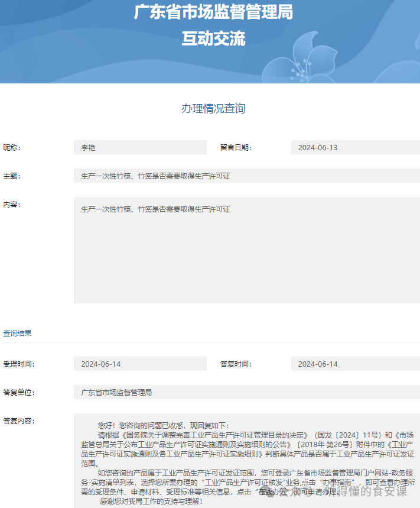The height and width of the screenshot is (508, 420).
Task: Click the reply time field 2024-06-14
Action: pos(355,364)
